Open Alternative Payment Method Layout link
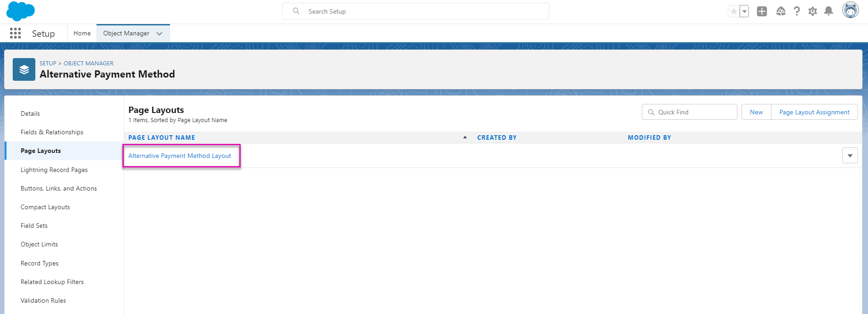868x314 pixels. pyautogui.click(x=179, y=156)
